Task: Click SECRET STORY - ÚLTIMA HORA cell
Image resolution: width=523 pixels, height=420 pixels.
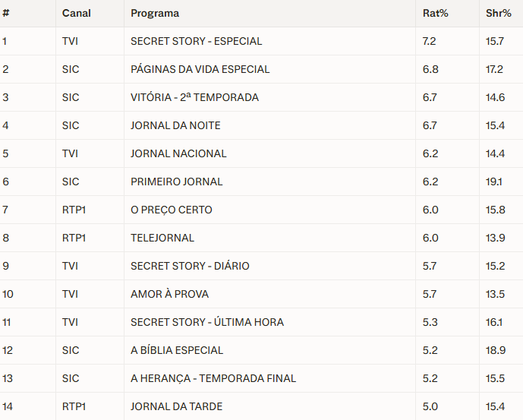Action: (x=206, y=322)
